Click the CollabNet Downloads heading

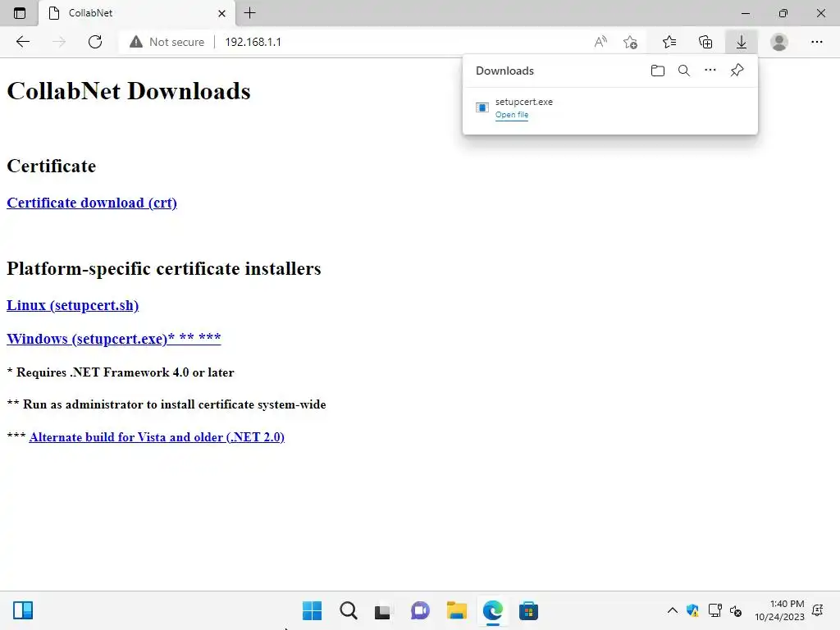(129, 91)
